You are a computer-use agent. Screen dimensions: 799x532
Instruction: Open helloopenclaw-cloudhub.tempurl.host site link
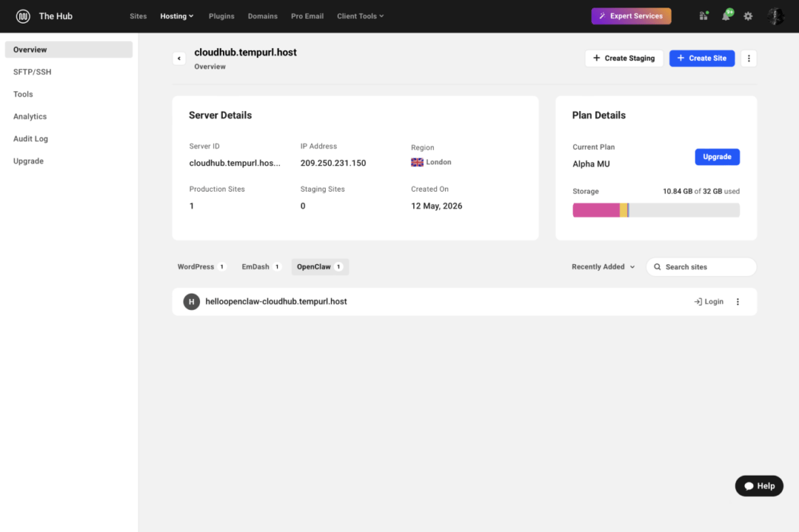pyautogui.click(x=276, y=301)
